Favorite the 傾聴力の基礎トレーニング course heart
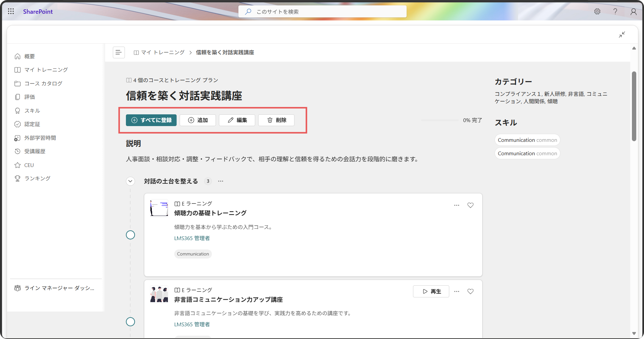 [x=470, y=205]
